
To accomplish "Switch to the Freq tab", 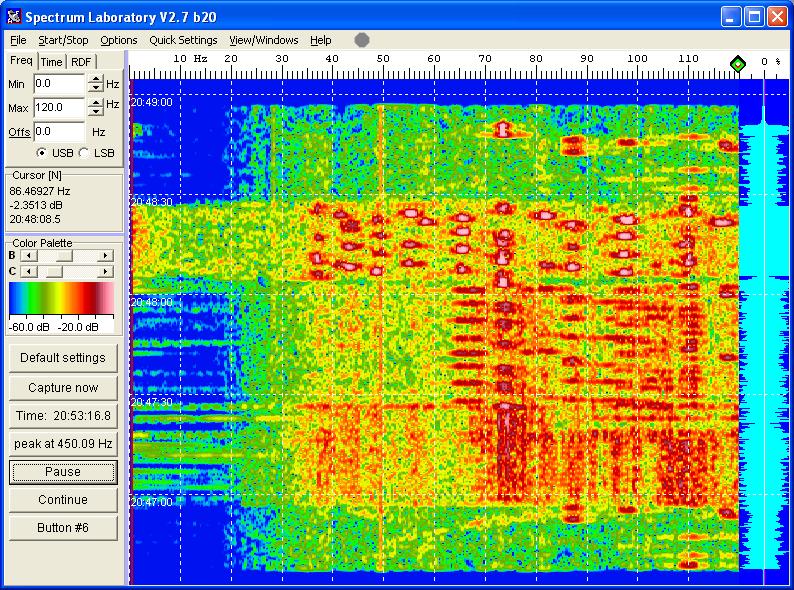I will pos(21,60).
